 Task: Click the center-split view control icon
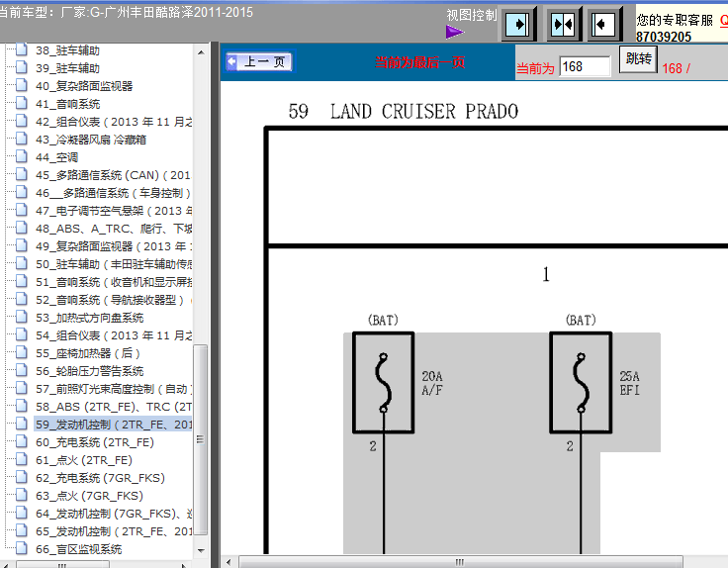(x=563, y=24)
